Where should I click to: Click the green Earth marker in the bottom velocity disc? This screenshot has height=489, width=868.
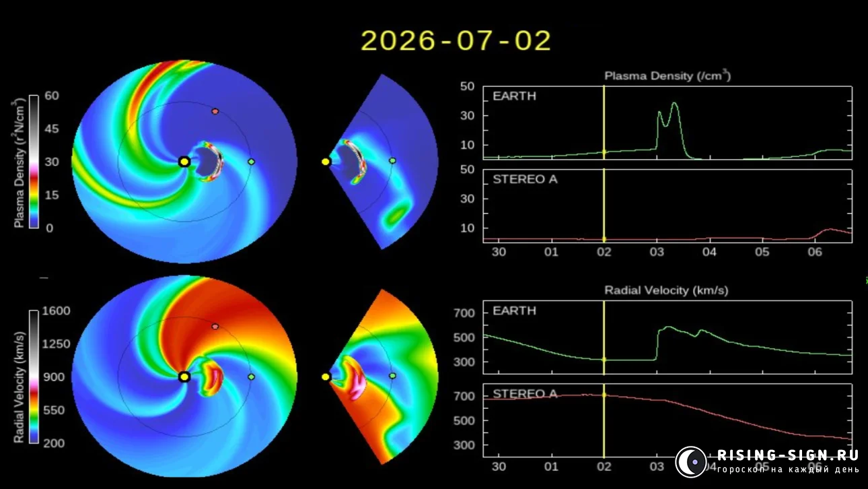[251, 377]
